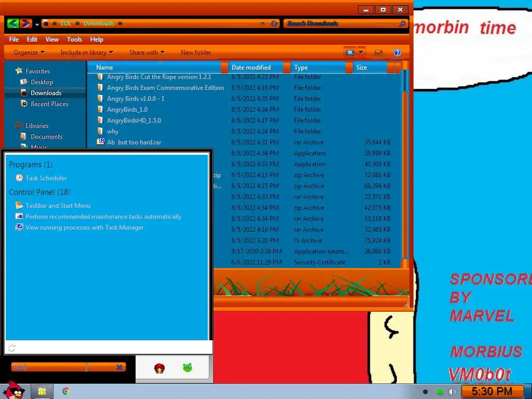Viewport: 532px width, 399px height.
Task: Click the New folder button
Action: point(196,52)
